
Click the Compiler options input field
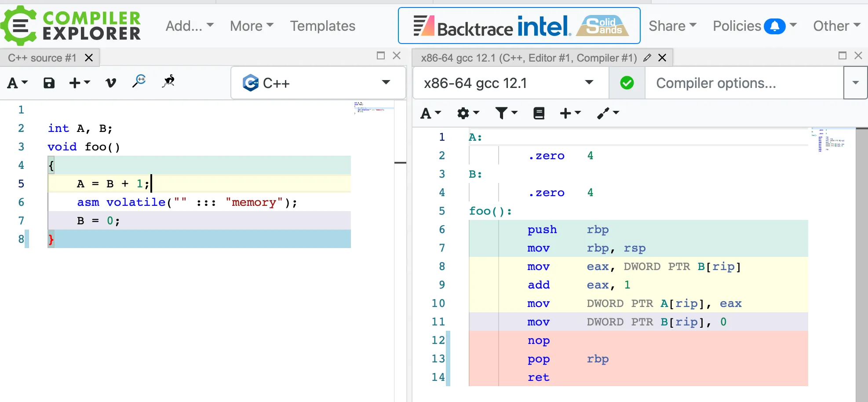click(744, 83)
